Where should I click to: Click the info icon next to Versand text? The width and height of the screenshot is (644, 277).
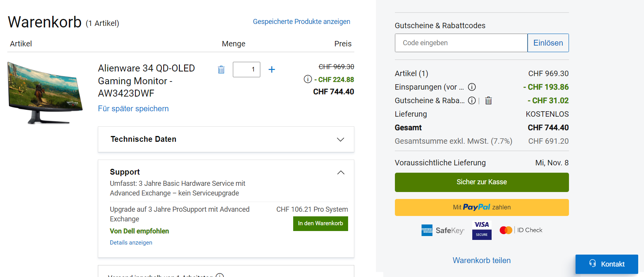click(220, 275)
